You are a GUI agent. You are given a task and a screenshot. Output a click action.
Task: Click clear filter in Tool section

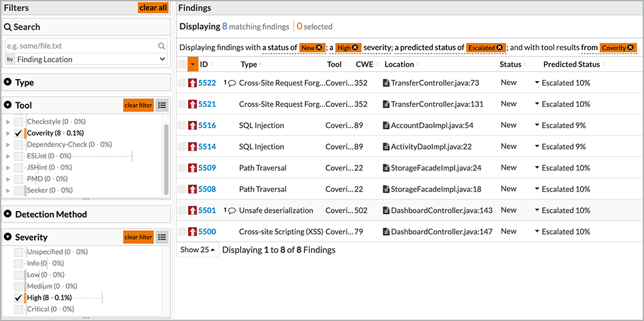coord(138,105)
